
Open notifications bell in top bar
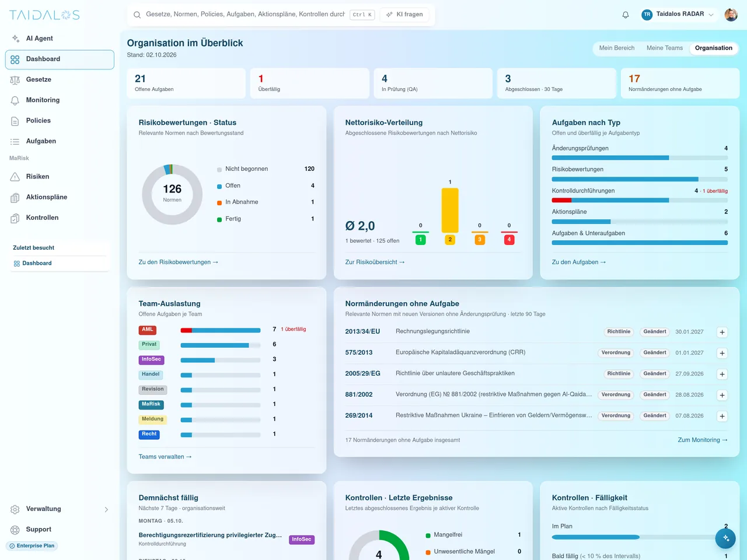pos(626,15)
